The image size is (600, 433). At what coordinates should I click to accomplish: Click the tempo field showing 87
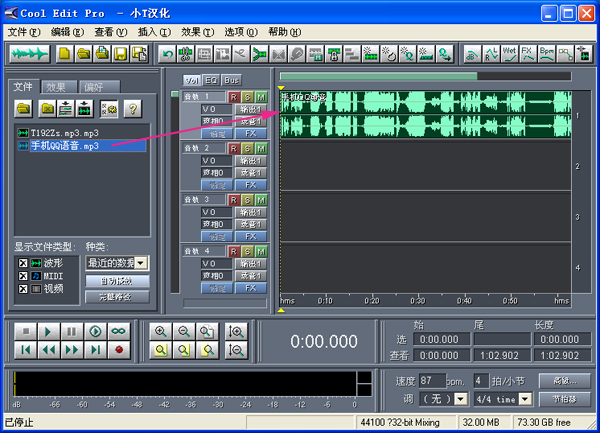coord(432,381)
